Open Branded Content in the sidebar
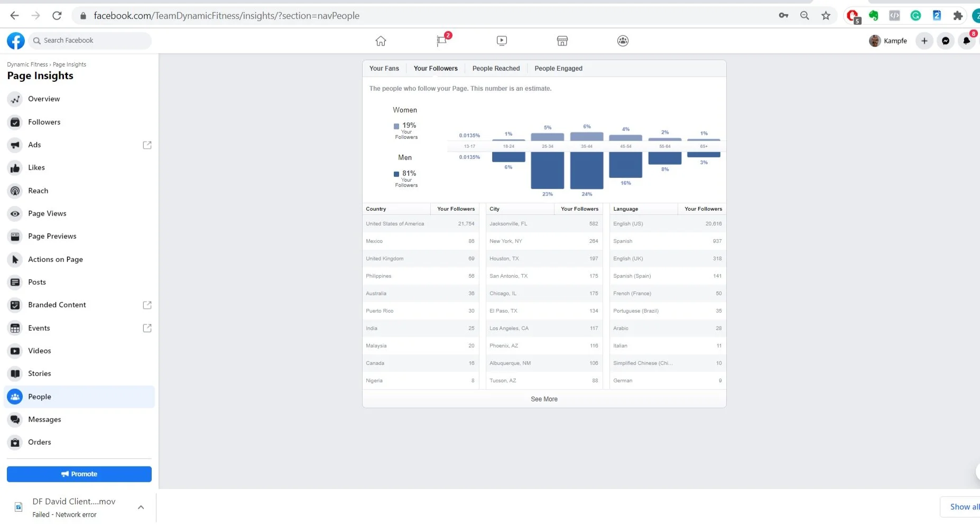Viewport: 980px width, 525px height. tap(79, 305)
